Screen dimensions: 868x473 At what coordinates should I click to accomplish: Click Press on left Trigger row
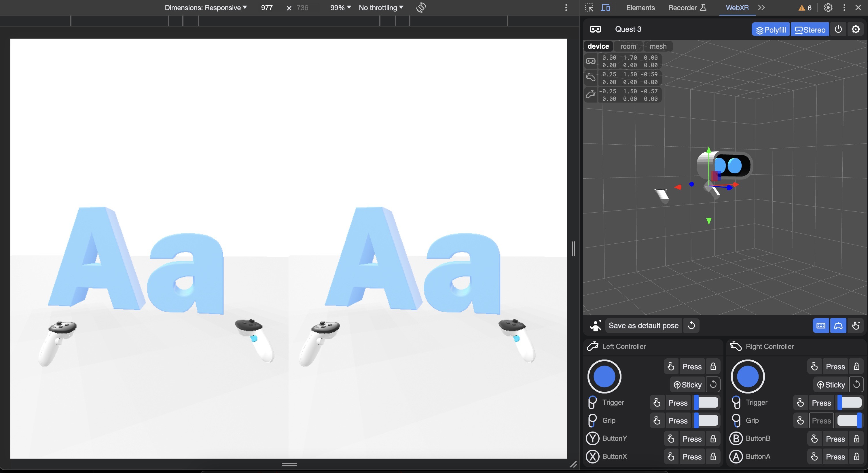pos(678,402)
